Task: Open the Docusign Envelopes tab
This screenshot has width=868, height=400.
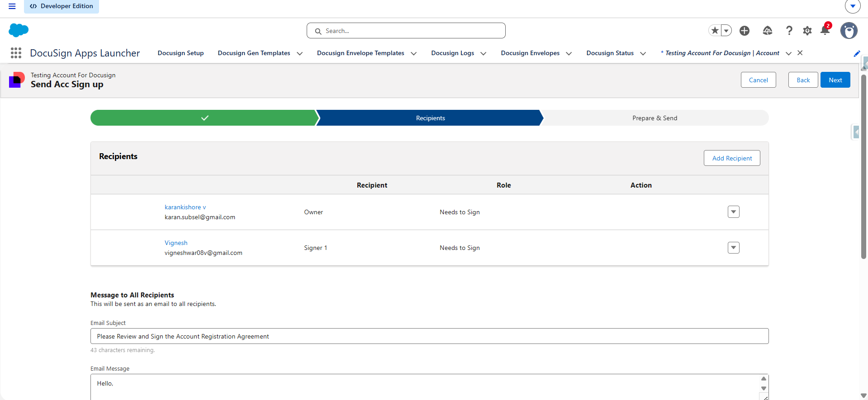Action: coord(530,53)
